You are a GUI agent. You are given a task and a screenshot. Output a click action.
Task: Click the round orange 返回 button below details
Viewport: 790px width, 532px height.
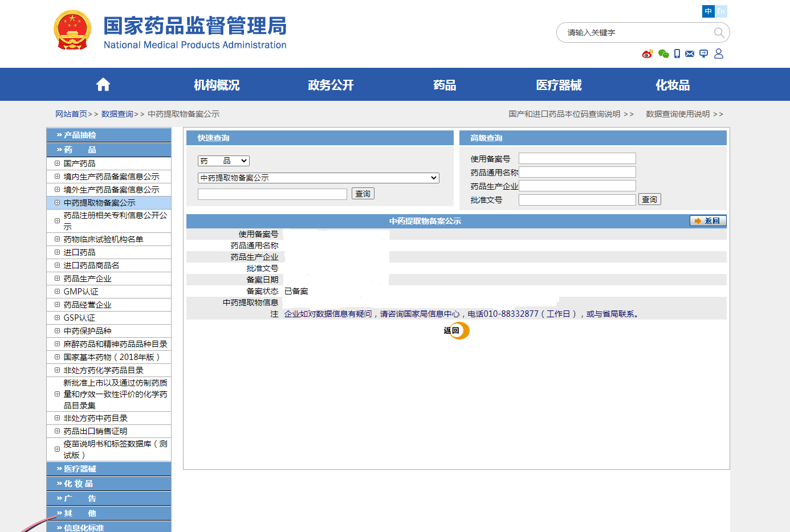coord(457,330)
